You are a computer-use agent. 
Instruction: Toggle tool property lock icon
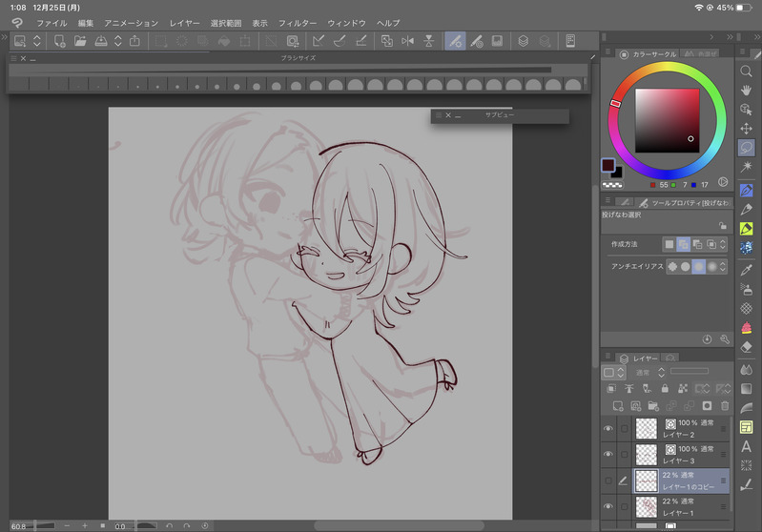coord(723,226)
